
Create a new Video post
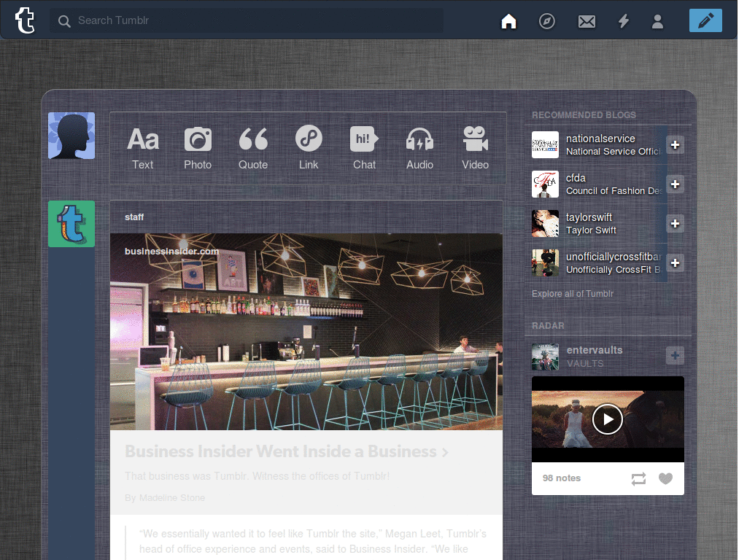point(475,148)
